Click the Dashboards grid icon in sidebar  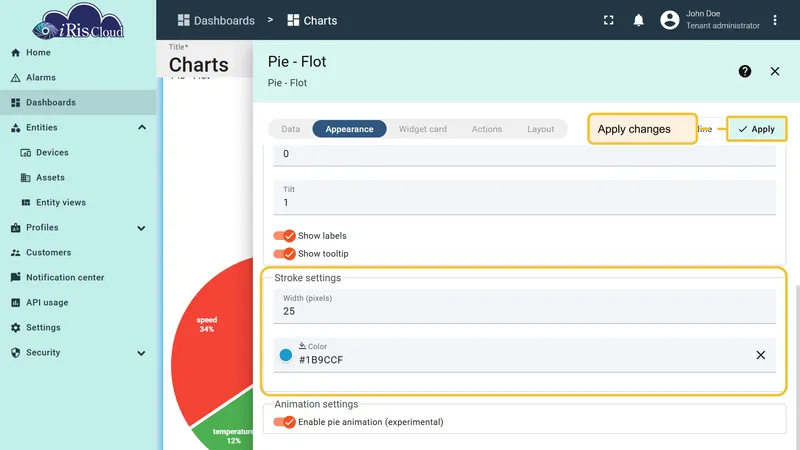(x=15, y=103)
